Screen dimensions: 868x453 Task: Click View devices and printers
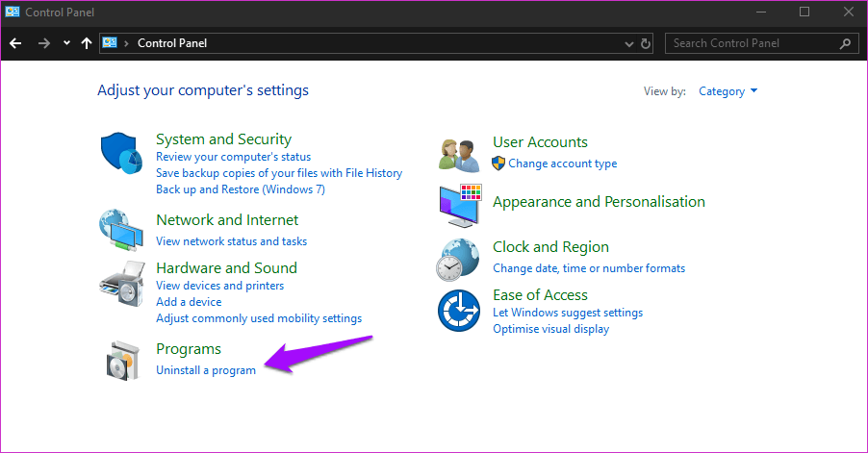219,286
